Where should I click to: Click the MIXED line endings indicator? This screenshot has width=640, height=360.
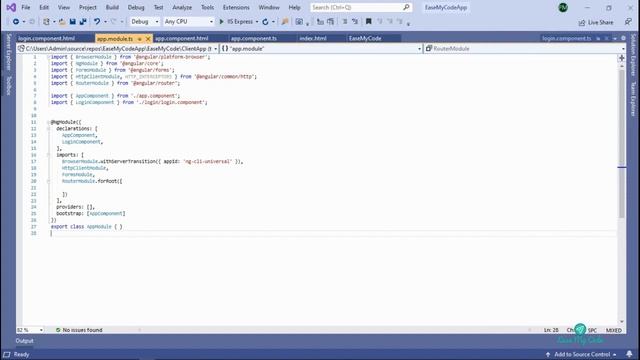(x=613, y=330)
